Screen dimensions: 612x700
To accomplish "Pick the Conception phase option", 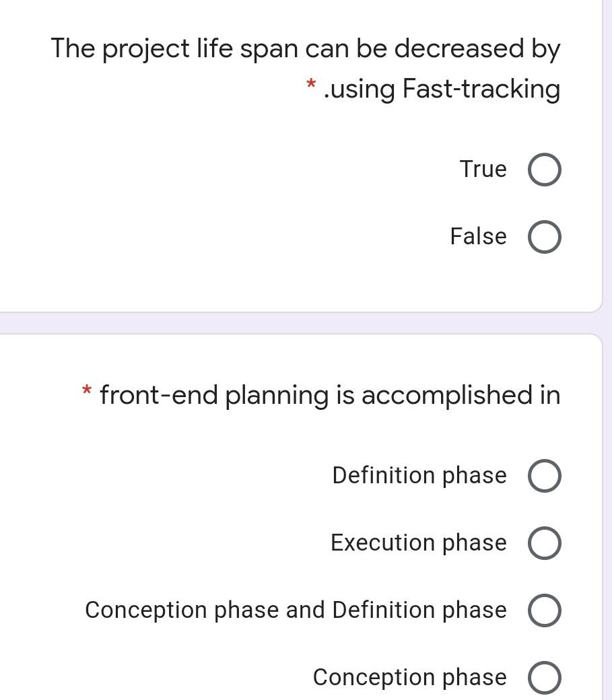I will [x=544, y=677].
